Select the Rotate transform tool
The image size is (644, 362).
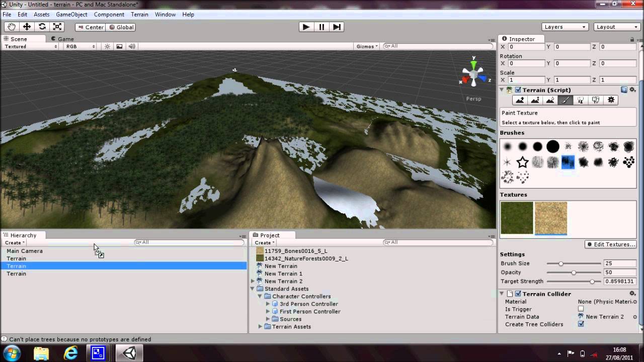[x=42, y=27]
